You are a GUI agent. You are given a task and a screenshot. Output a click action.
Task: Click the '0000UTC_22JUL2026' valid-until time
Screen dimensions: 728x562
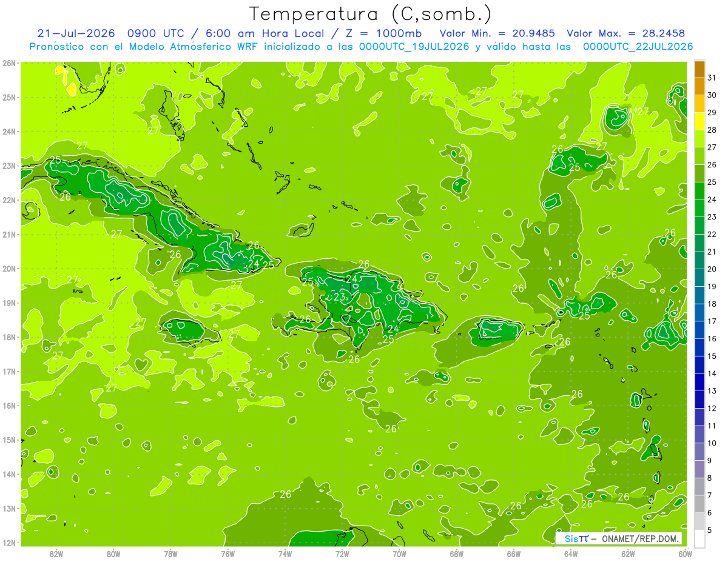click(638, 46)
